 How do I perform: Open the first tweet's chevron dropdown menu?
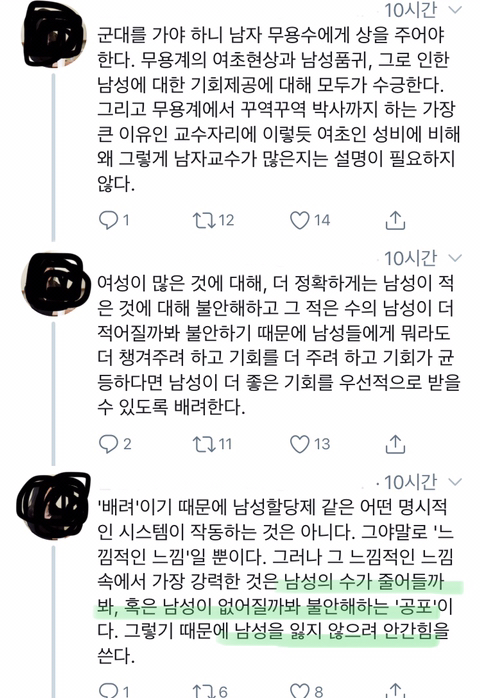point(455,10)
